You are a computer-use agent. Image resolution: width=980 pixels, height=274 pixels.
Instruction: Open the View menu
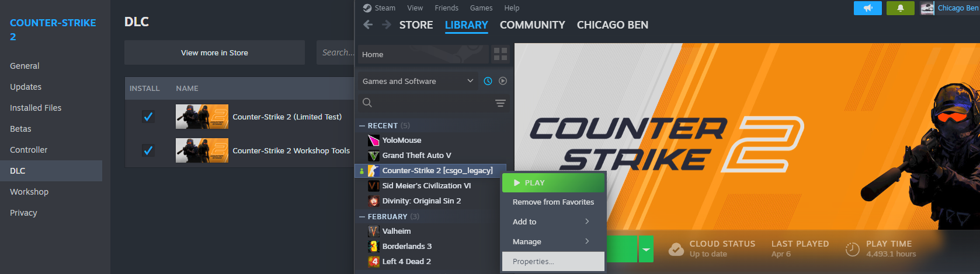pos(415,8)
